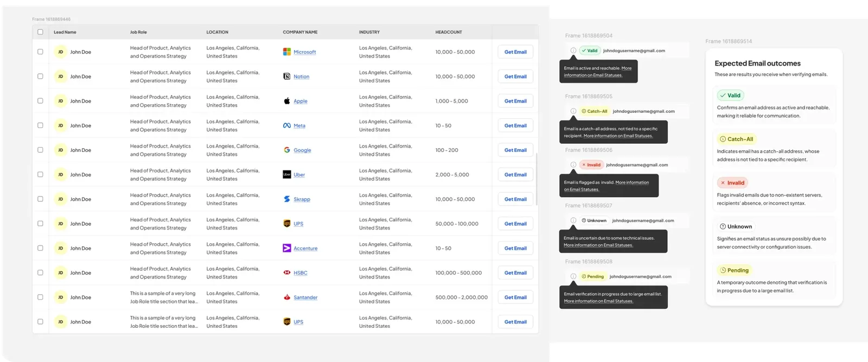Click the Accenture logo icon

[287, 248]
